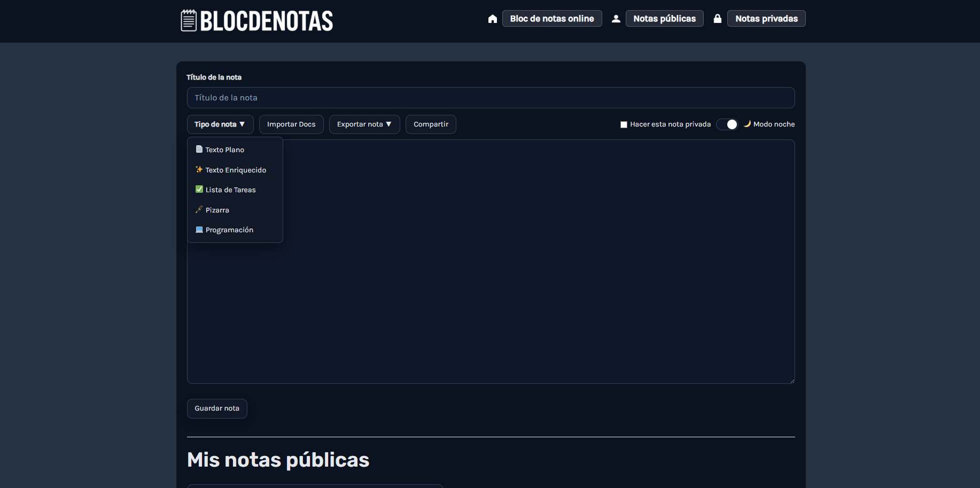Click the user icon beside Notas públicas

point(616,19)
